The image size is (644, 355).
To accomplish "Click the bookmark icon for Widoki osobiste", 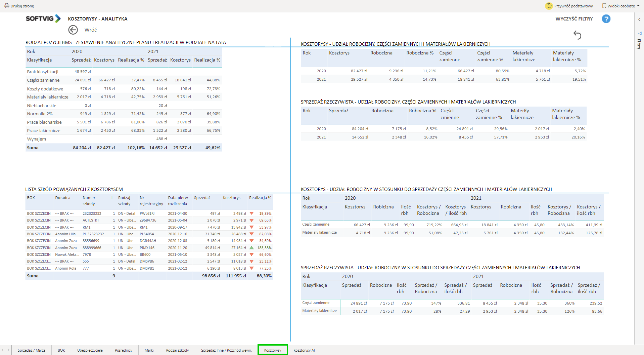I will (x=604, y=6).
